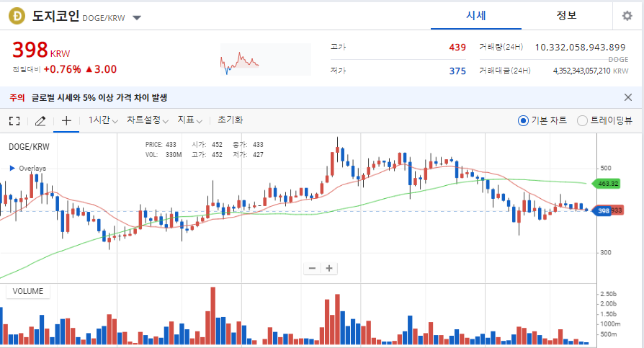Click the ▲3.00 price change text
Image resolution: width=644 pixels, height=348 pixels.
(101, 69)
